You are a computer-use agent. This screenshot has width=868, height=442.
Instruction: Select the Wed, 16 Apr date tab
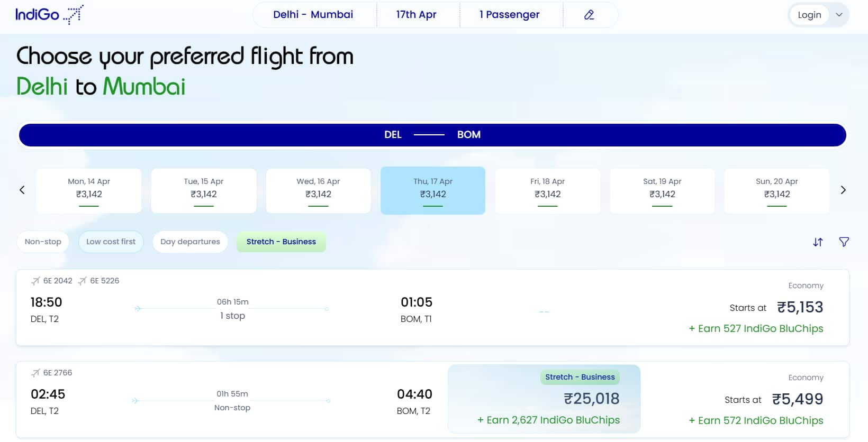click(x=318, y=190)
